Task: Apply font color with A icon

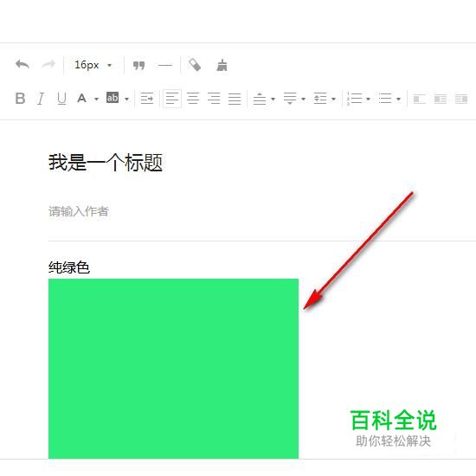Action: click(x=81, y=99)
